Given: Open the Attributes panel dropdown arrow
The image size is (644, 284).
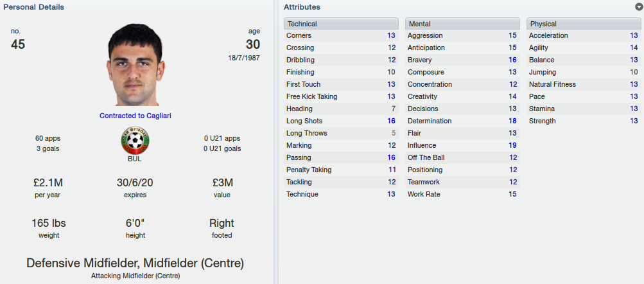Looking at the screenshot, I should [639, 7].
